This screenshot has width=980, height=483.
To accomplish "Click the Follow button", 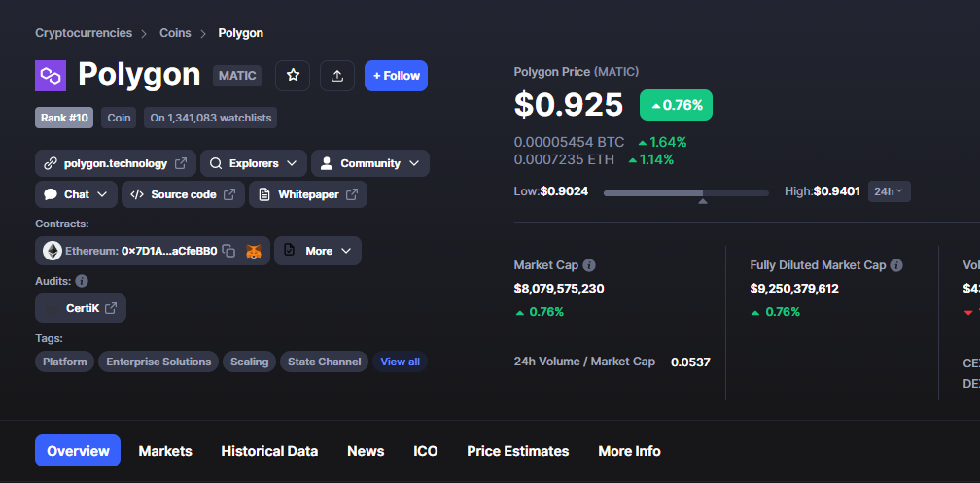I will point(397,76).
